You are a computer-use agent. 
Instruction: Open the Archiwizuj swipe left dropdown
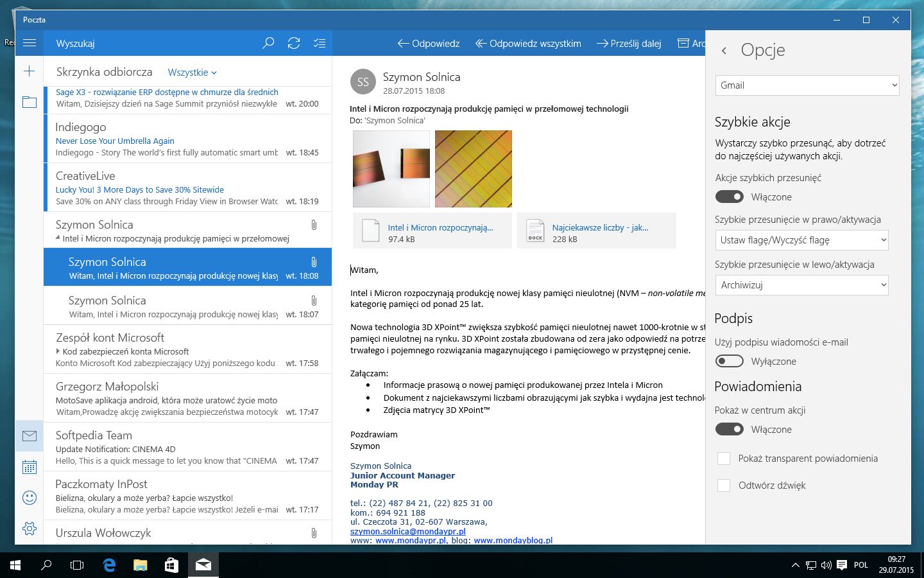[x=801, y=285]
